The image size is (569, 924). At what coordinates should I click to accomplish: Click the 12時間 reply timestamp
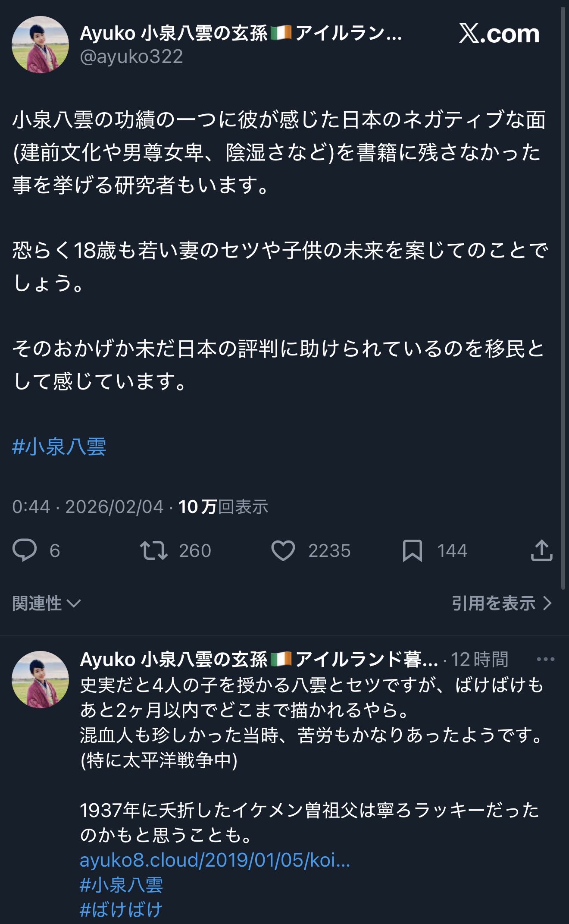479,659
